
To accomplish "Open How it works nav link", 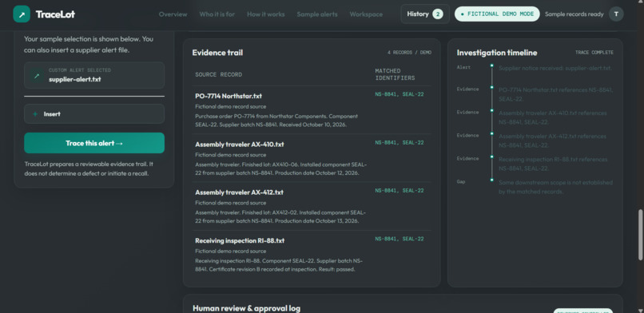I will (x=266, y=14).
